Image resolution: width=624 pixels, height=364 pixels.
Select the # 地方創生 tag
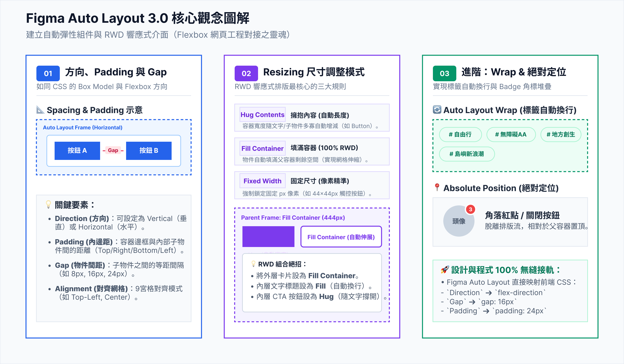[x=561, y=135]
